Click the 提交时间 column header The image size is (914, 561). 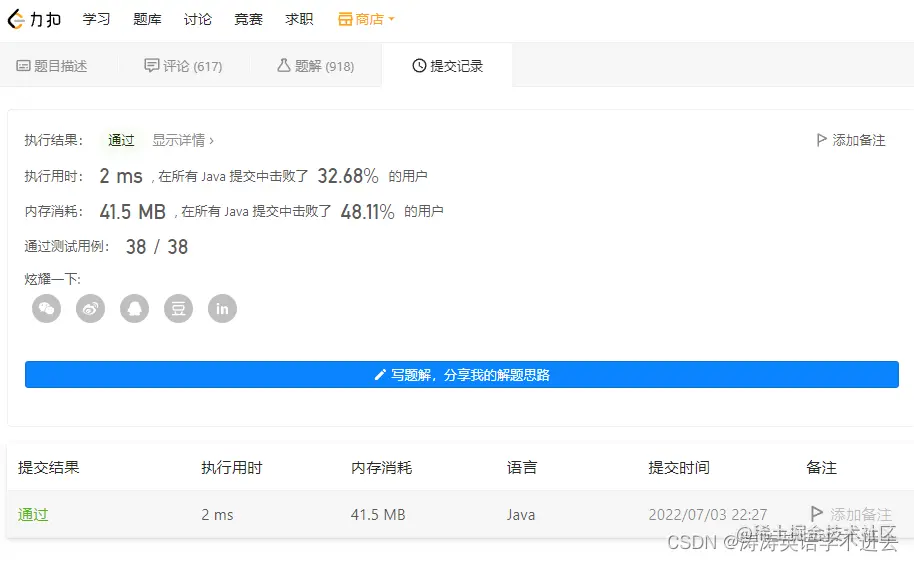(x=679, y=467)
